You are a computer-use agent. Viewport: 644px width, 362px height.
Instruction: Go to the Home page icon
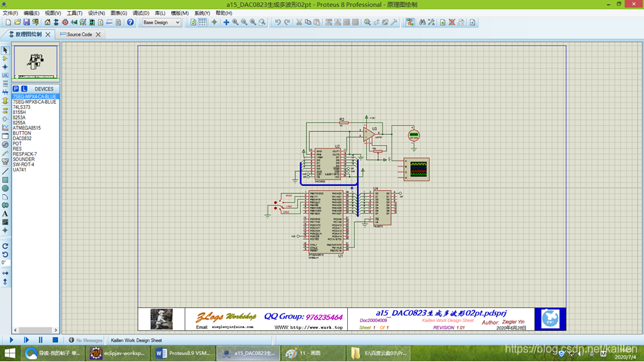coord(47,22)
